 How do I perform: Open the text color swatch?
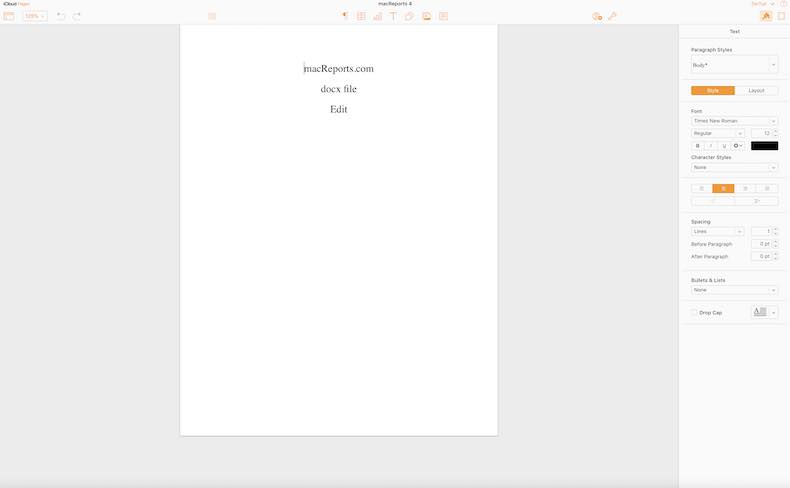tap(764, 146)
